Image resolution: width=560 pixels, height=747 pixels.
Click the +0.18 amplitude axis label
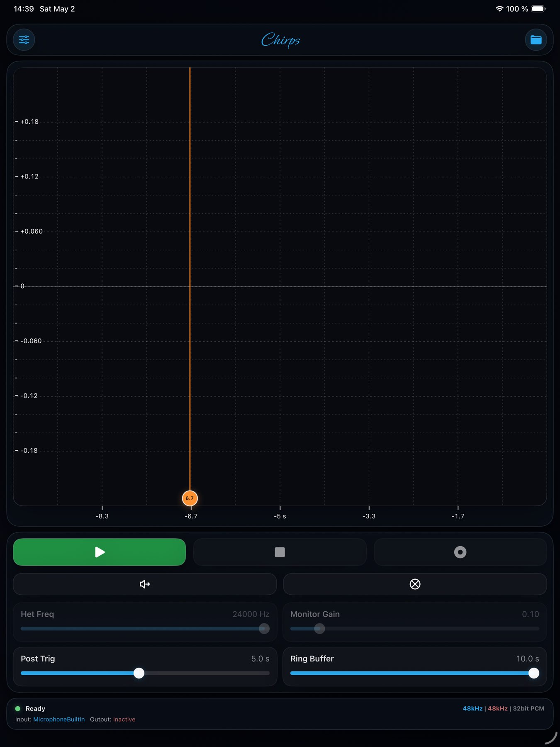pyautogui.click(x=29, y=122)
